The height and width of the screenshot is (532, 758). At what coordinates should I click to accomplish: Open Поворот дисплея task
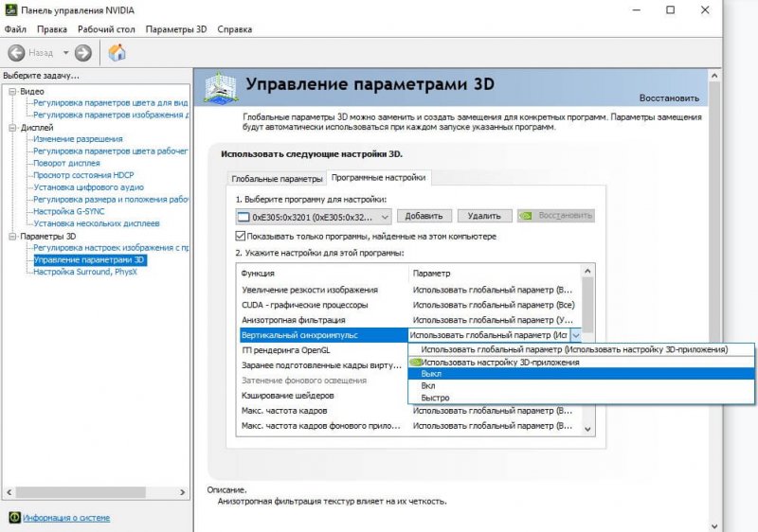(x=66, y=163)
